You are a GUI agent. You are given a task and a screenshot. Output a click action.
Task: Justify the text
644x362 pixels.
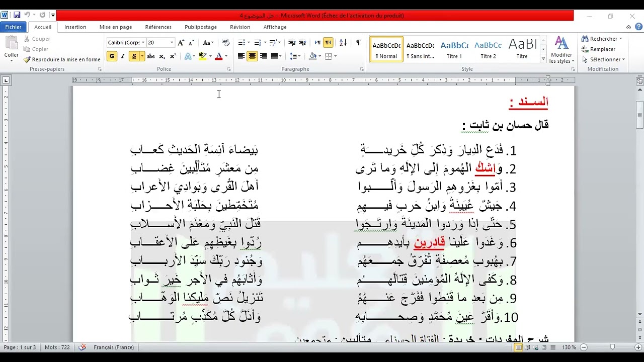(275, 56)
